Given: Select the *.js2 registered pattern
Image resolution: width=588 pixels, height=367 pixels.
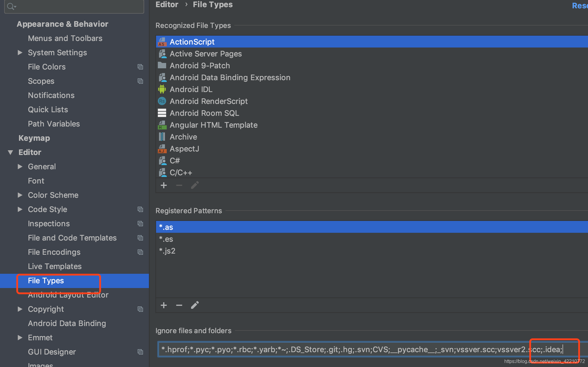Looking at the screenshot, I should [167, 251].
